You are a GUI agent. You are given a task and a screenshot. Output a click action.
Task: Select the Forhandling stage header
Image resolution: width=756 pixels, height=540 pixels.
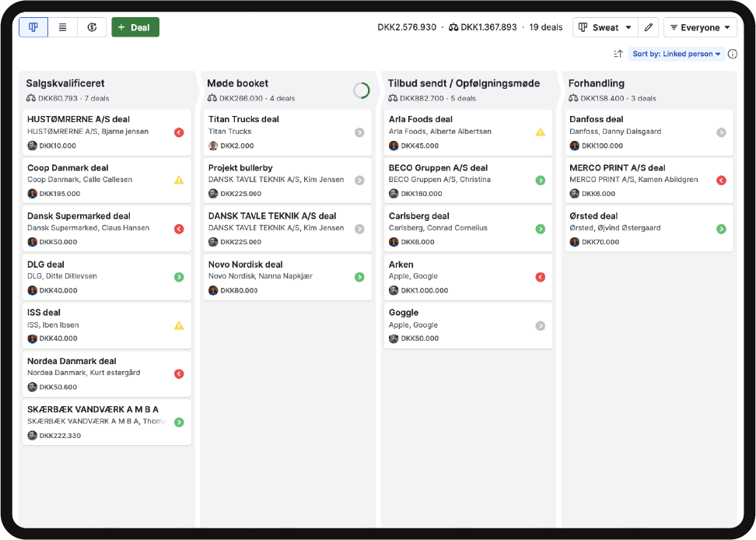pyautogui.click(x=597, y=83)
